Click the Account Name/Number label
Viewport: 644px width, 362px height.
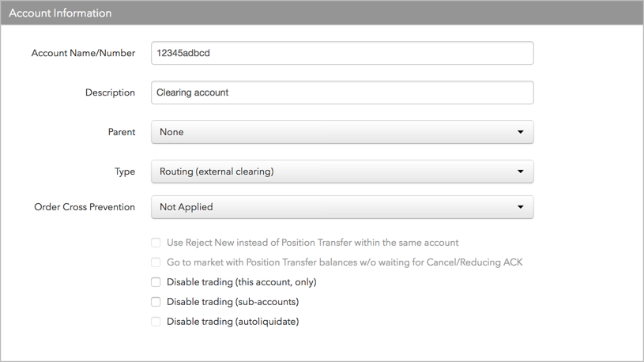[x=83, y=53]
